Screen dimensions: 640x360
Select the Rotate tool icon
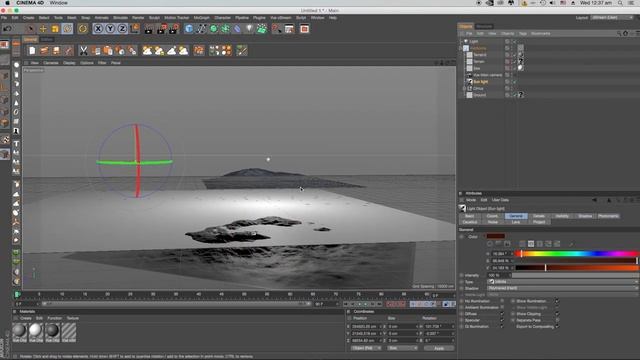(67, 29)
